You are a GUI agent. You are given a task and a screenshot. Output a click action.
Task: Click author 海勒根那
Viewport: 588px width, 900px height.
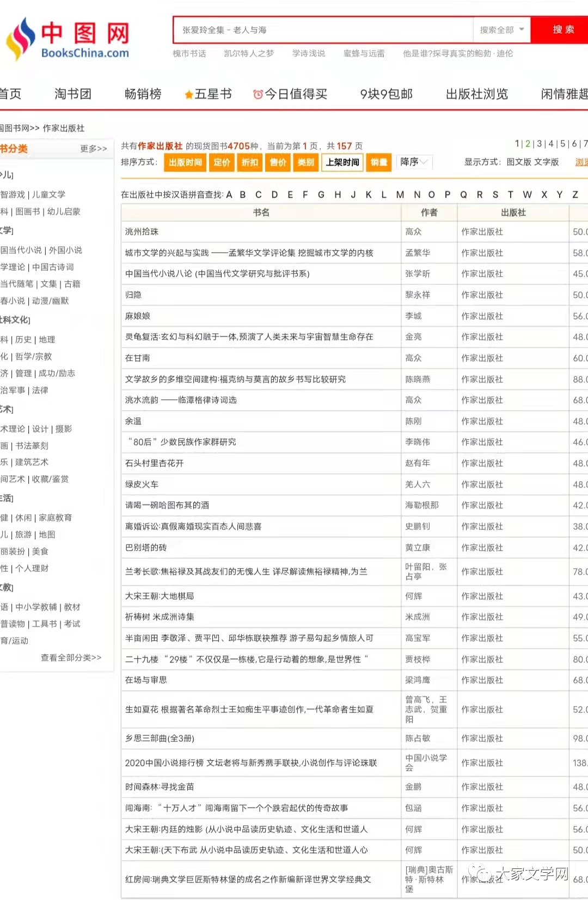pos(422,505)
